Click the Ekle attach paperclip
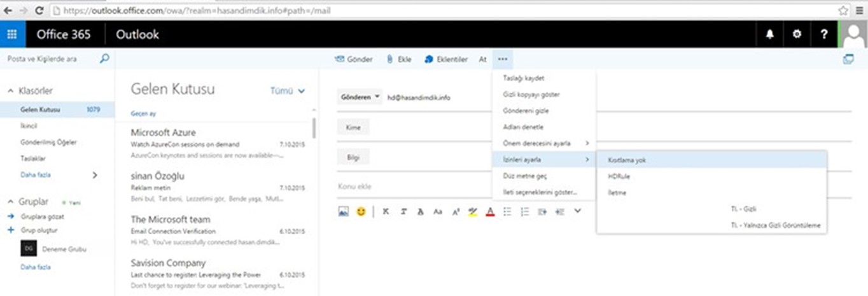The height and width of the screenshot is (296, 868). (398, 59)
